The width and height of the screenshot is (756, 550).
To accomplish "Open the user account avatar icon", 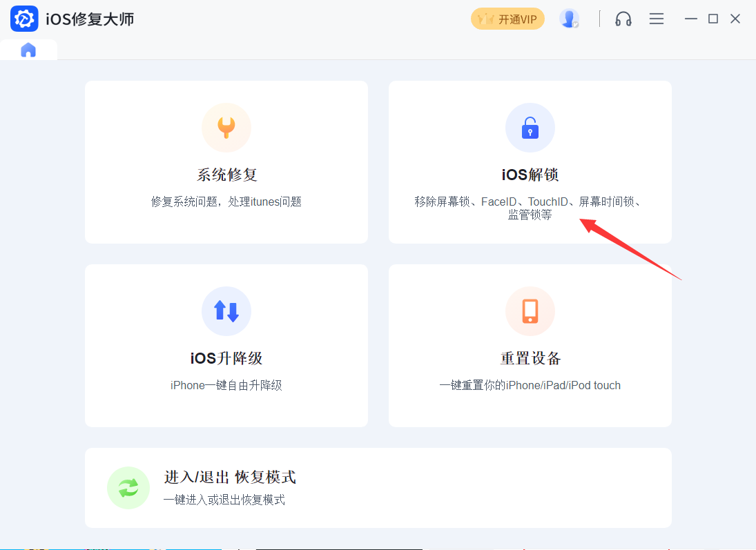I will click(569, 19).
